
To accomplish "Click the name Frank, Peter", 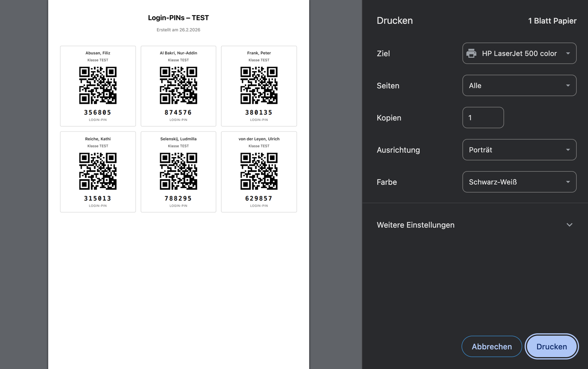I will click(x=259, y=53).
